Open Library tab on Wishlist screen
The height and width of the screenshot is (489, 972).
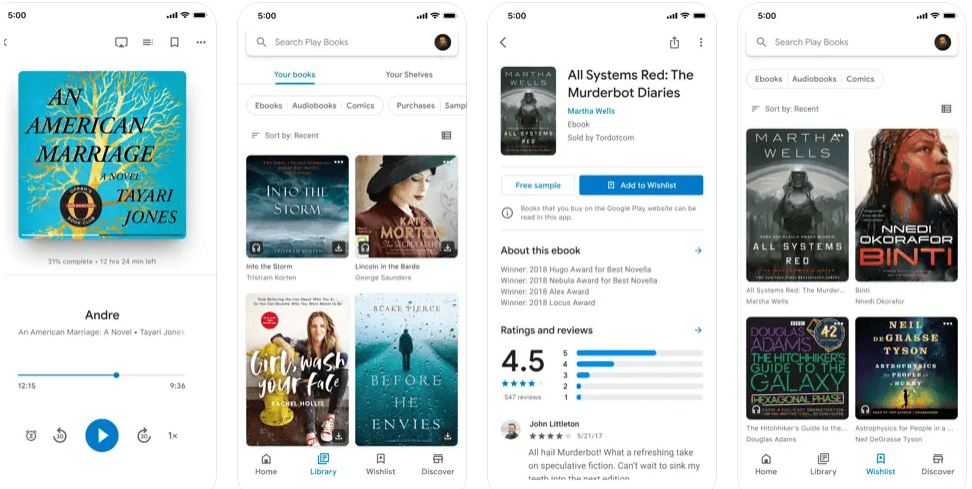[x=823, y=464]
